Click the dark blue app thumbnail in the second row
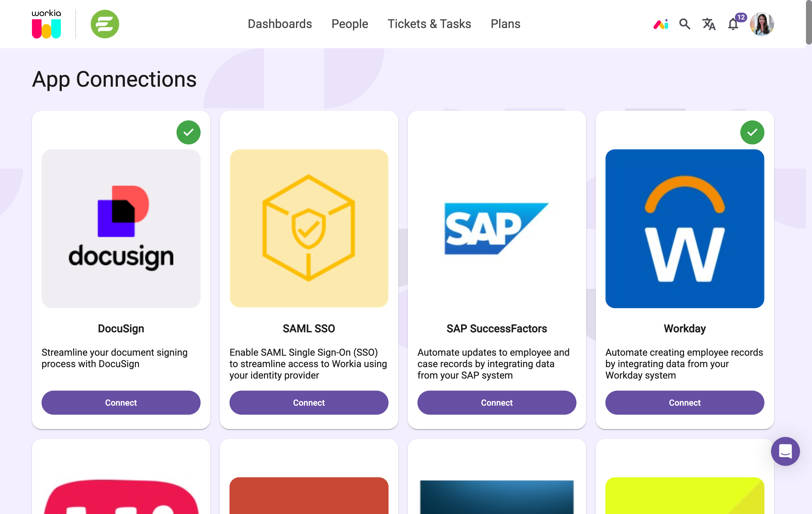The image size is (812, 514). pyautogui.click(x=497, y=497)
